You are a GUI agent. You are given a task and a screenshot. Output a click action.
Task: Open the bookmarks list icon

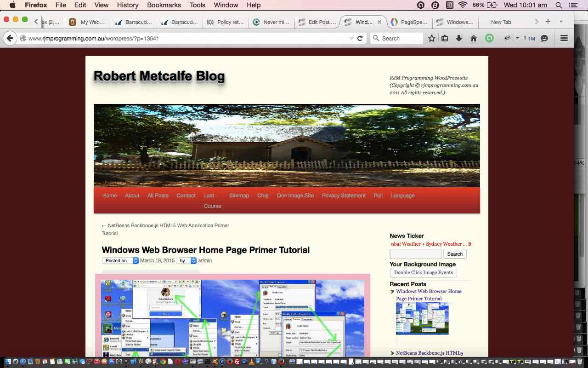point(445,39)
